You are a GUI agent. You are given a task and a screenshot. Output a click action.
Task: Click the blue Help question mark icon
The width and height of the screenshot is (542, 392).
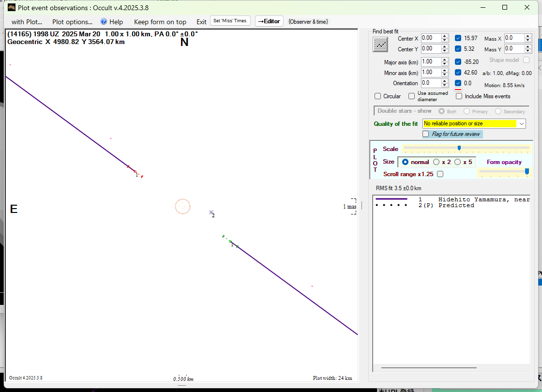pyautogui.click(x=104, y=22)
